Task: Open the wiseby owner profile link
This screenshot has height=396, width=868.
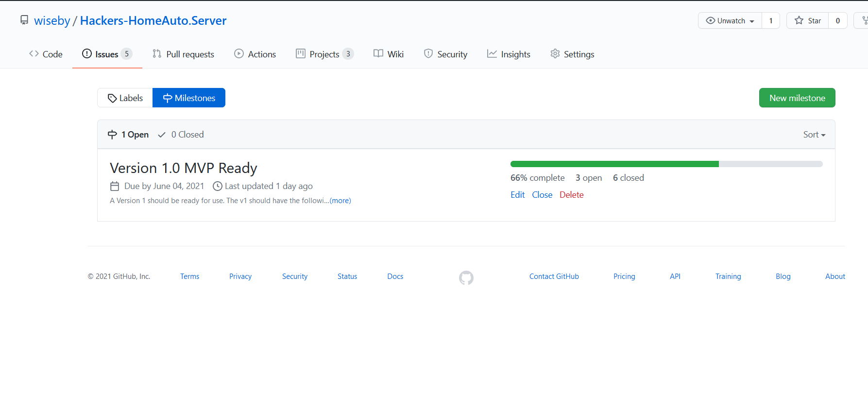Action: [x=52, y=20]
